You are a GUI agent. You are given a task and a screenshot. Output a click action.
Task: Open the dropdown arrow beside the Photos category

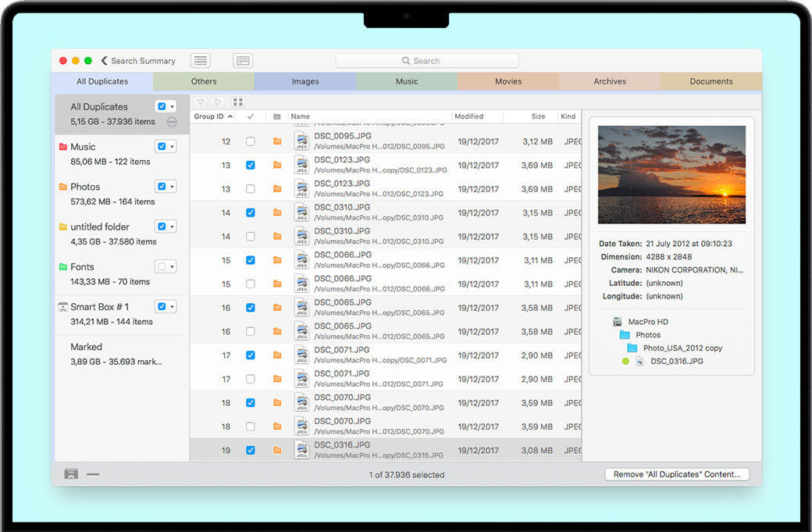click(x=172, y=187)
